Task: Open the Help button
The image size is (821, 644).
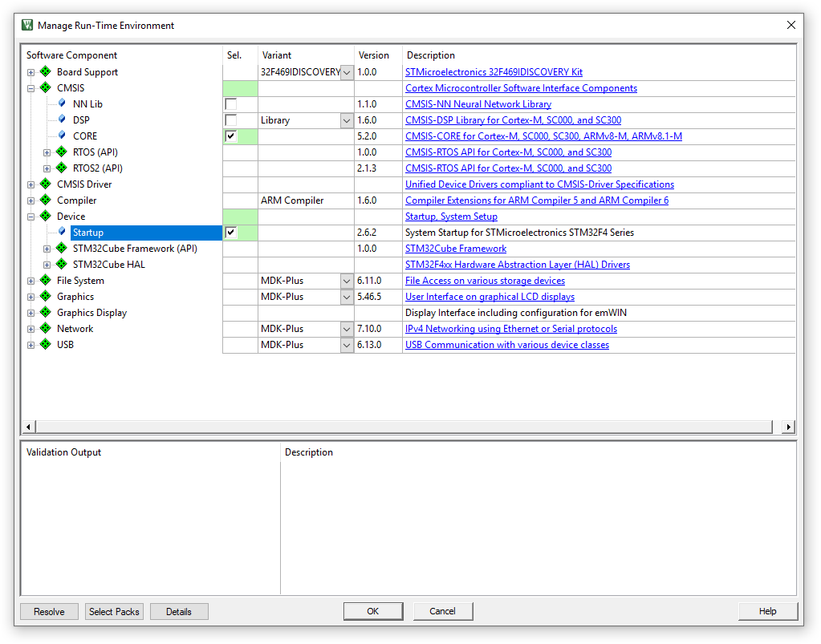Action: click(x=767, y=611)
